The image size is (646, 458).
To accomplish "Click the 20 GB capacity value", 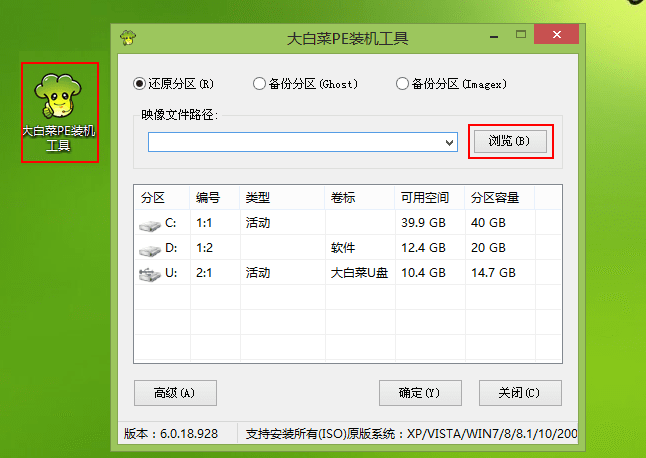I will [488, 248].
